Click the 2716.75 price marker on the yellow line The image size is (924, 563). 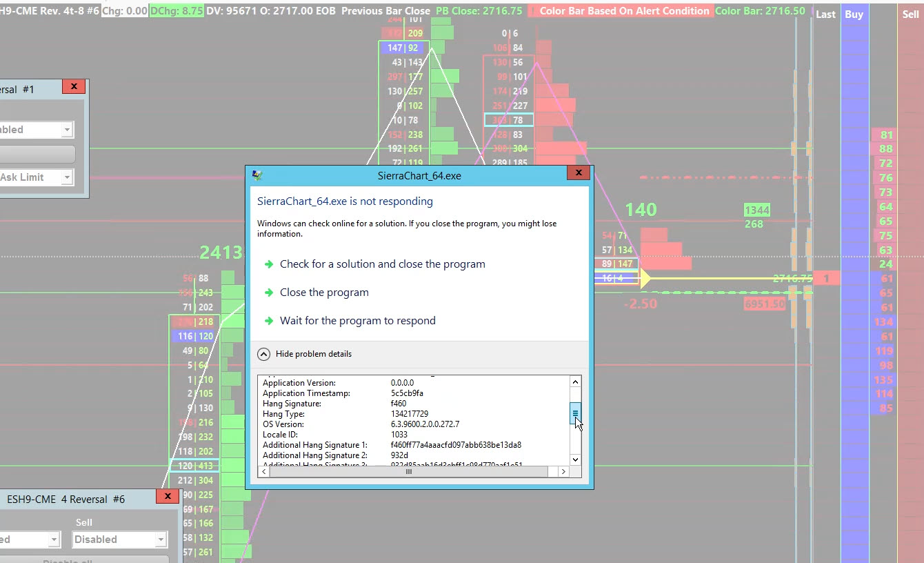coord(792,279)
